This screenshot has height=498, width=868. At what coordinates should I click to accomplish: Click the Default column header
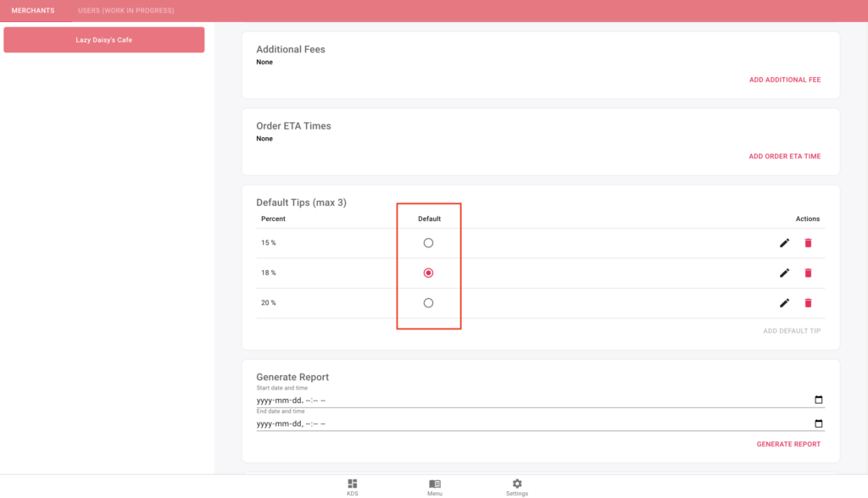[429, 219]
